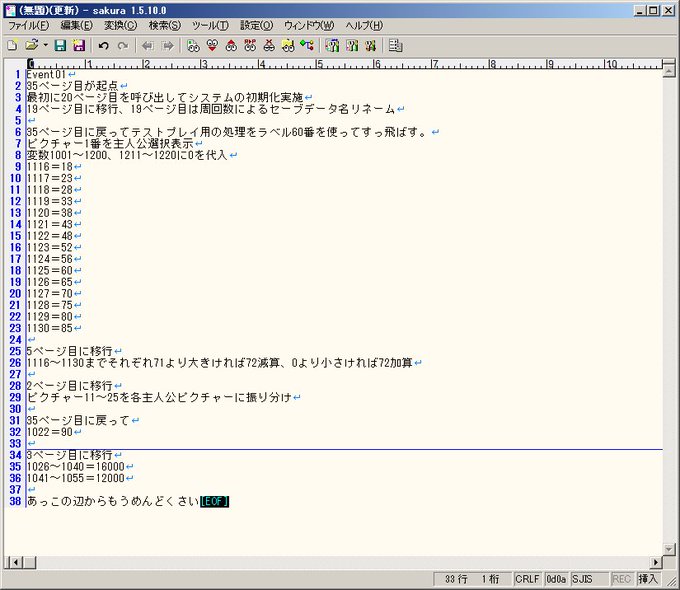Click the line 35ページ目が起点
The width and height of the screenshot is (680, 590).
tap(72, 86)
